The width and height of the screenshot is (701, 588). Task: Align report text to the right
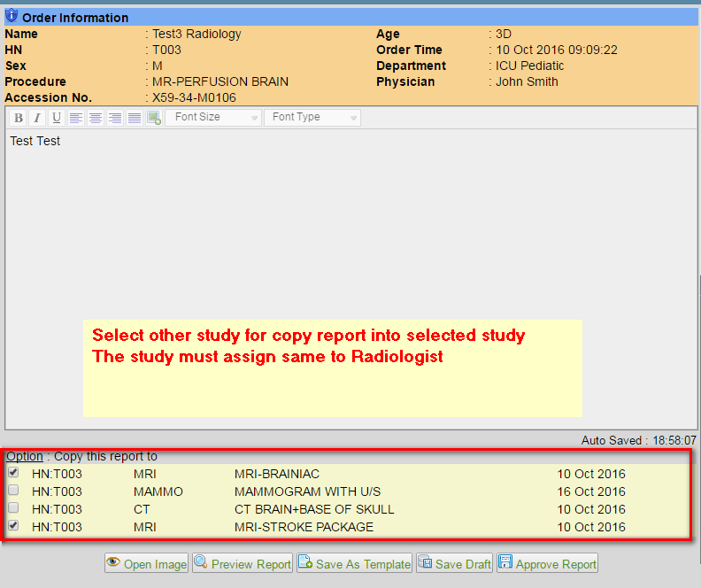115,118
